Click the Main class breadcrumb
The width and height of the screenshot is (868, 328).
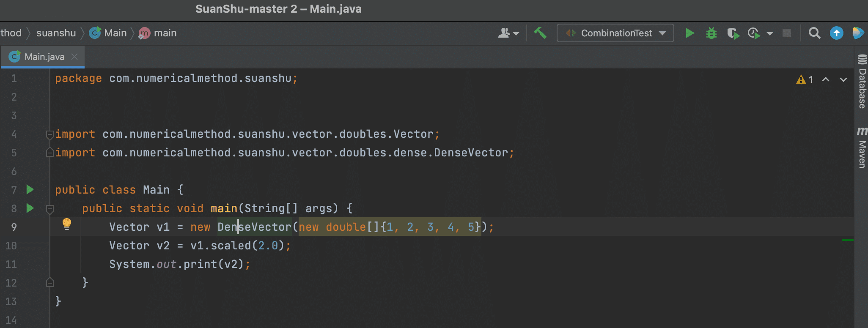click(x=108, y=33)
